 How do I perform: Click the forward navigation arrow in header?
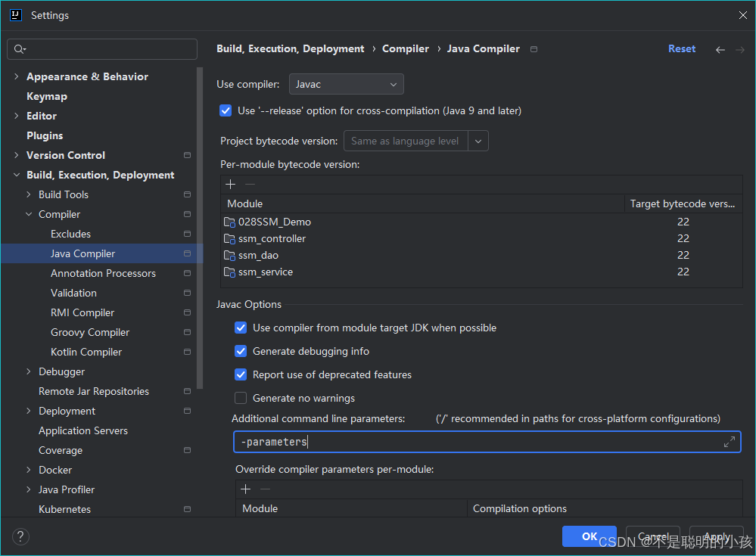pos(738,48)
